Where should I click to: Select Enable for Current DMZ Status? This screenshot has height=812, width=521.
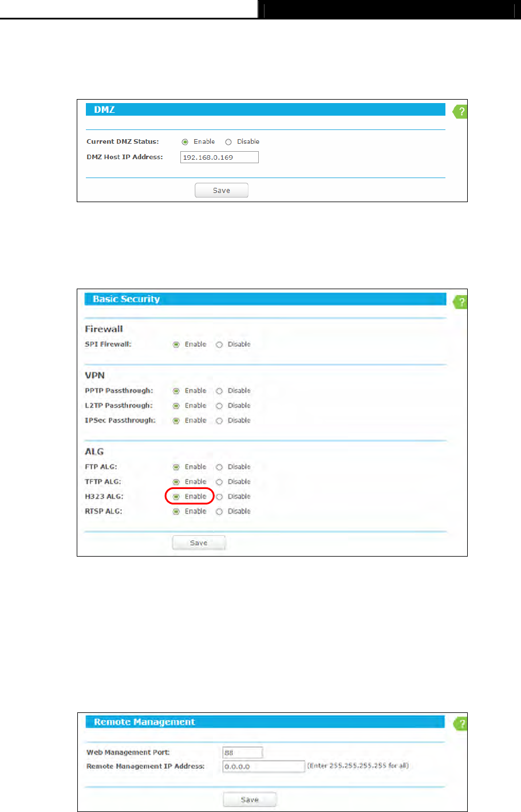(185, 142)
